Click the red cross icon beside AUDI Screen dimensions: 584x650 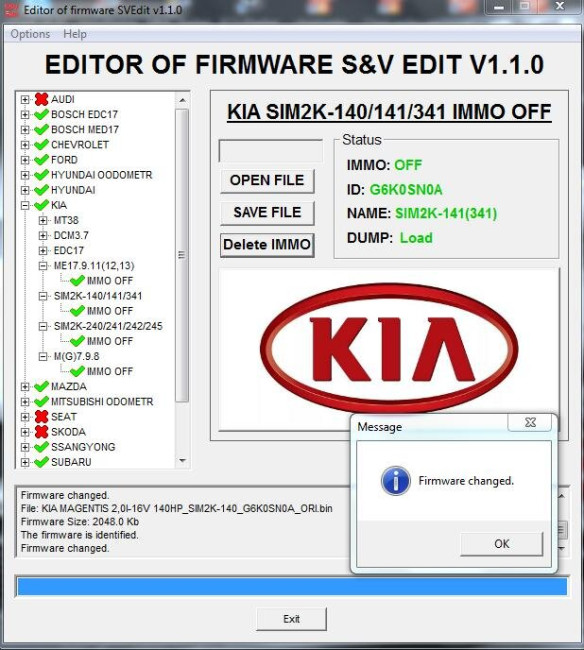(x=41, y=99)
